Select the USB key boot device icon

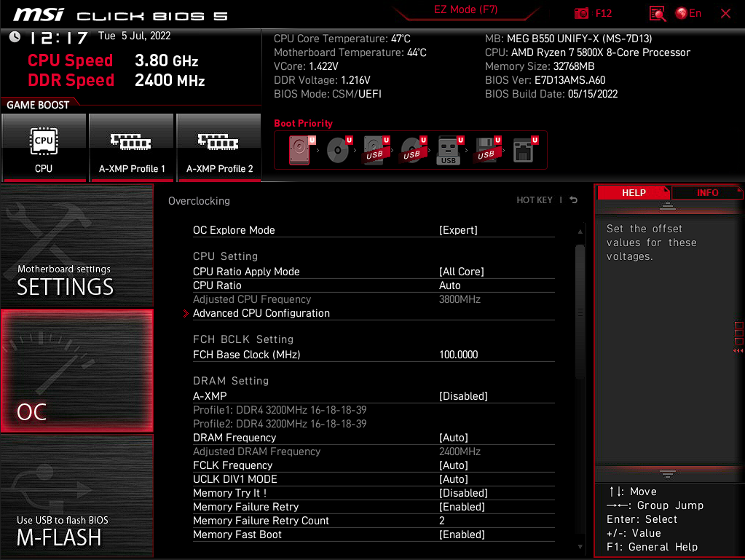pyautogui.click(x=450, y=150)
